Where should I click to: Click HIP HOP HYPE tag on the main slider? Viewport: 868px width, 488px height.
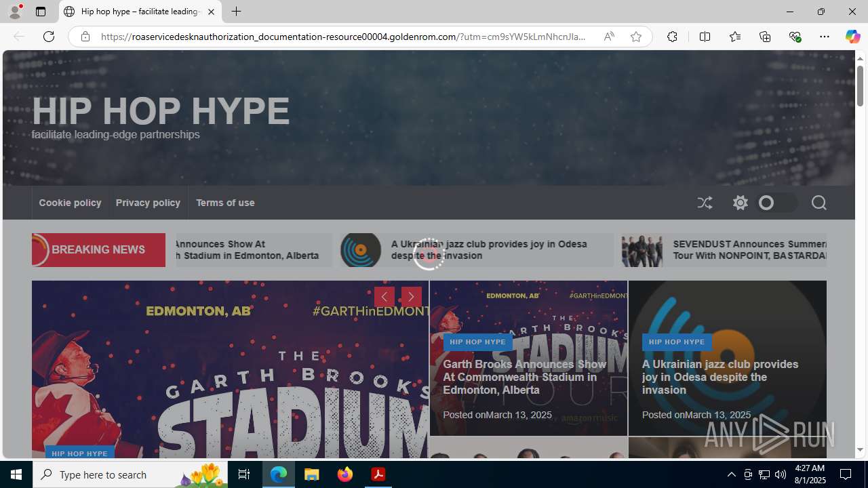click(x=79, y=453)
